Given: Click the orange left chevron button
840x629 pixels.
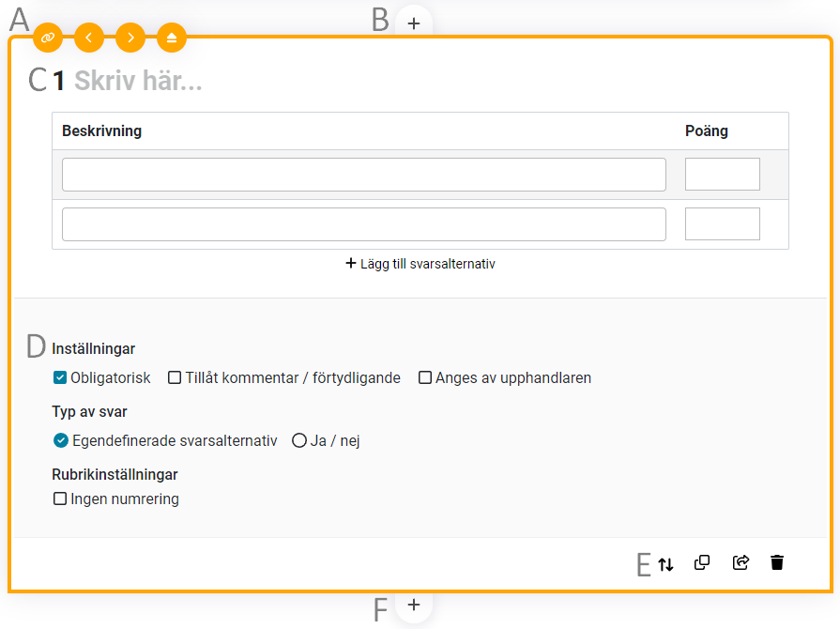Looking at the screenshot, I should tap(89, 38).
